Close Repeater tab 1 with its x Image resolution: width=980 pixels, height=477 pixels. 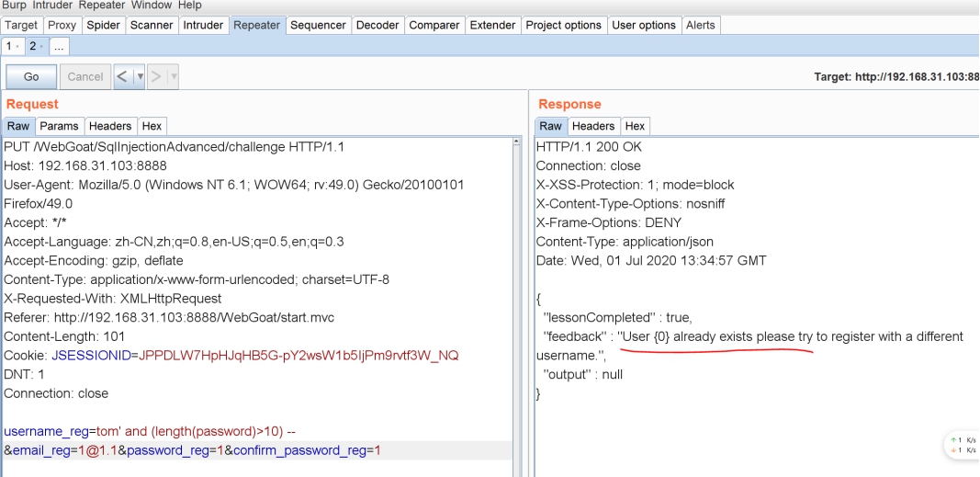tap(17, 47)
